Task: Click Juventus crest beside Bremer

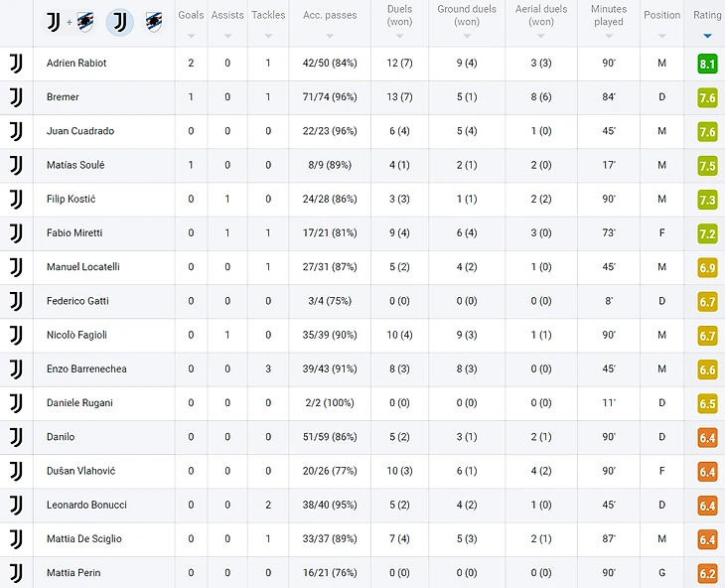Action: (x=16, y=97)
